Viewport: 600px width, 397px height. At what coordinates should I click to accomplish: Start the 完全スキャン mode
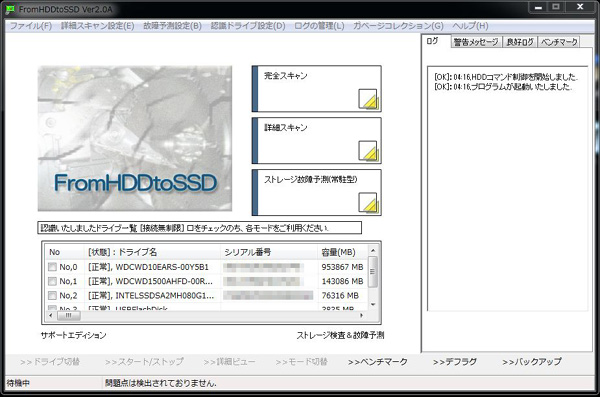coord(316,89)
